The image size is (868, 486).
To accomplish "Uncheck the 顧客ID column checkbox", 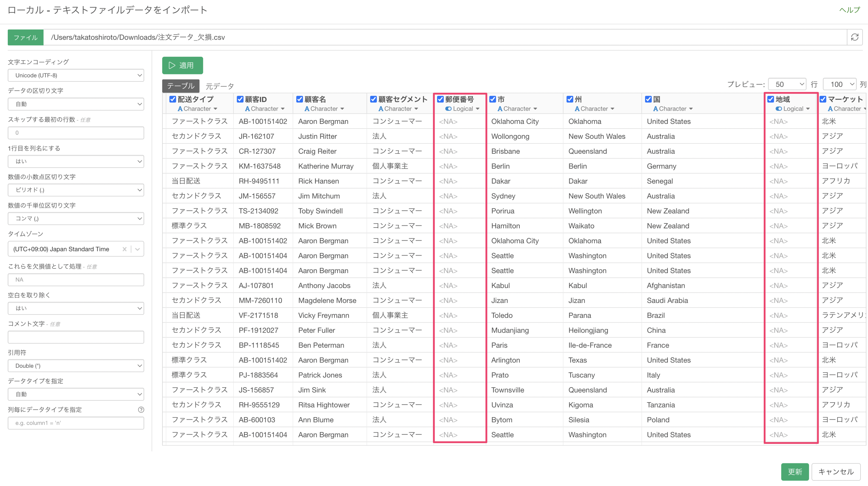I will pyautogui.click(x=240, y=99).
